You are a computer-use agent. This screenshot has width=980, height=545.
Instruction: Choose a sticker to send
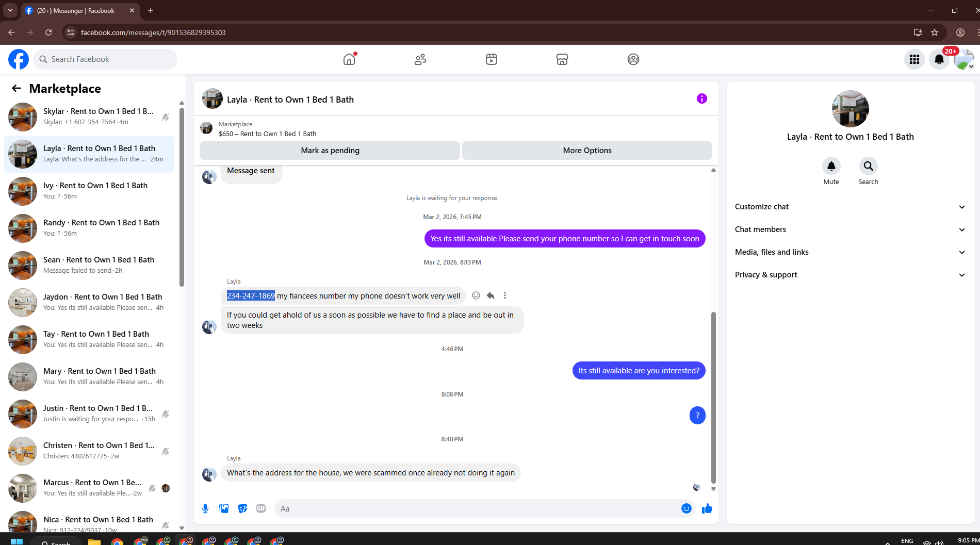pyautogui.click(x=242, y=508)
